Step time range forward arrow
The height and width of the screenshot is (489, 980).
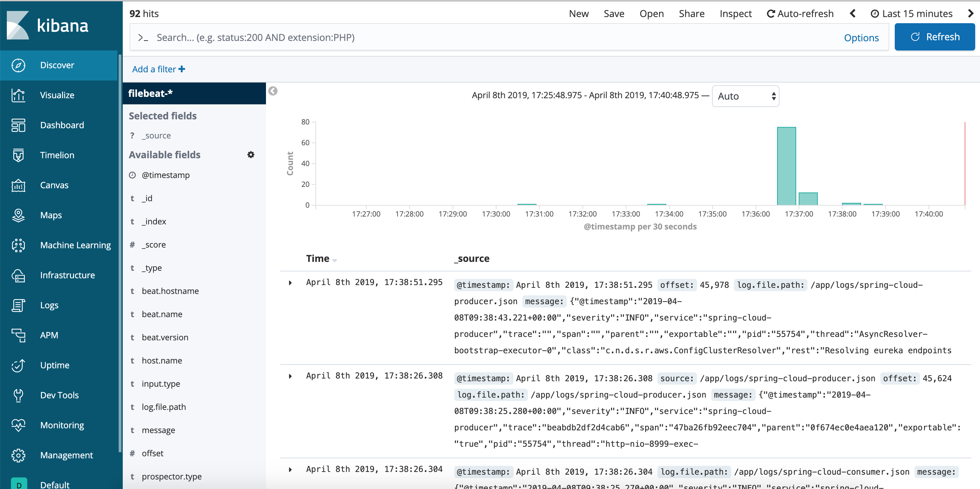(970, 14)
